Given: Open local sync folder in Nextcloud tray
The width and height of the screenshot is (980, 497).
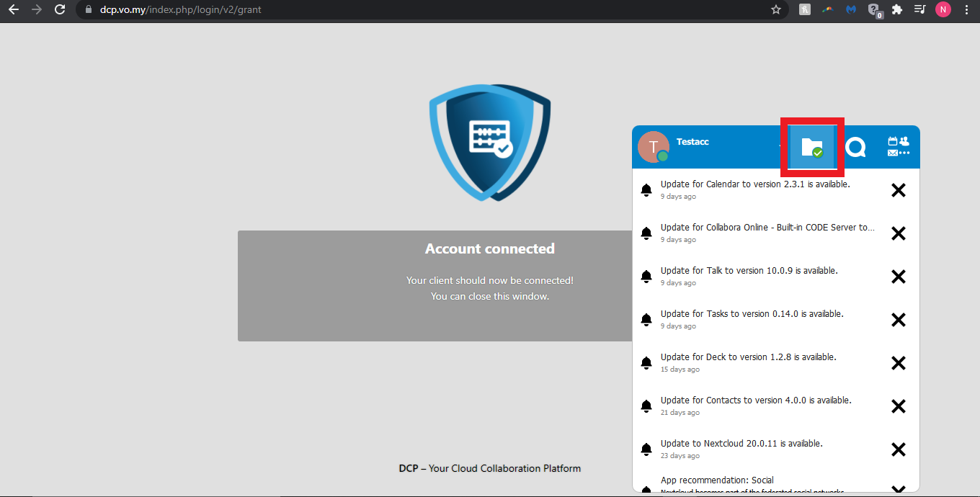Looking at the screenshot, I should [x=812, y=148].
